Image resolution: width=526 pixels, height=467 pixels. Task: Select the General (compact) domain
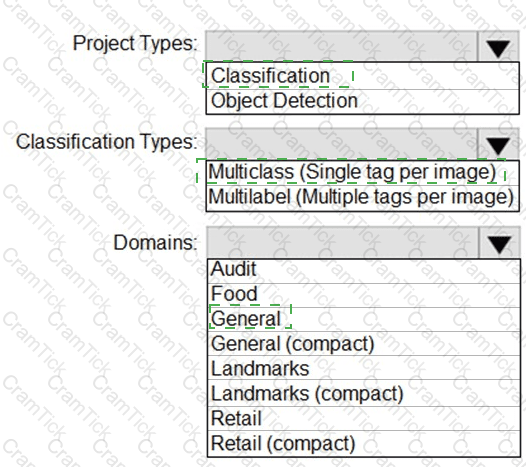pos(364,344)
